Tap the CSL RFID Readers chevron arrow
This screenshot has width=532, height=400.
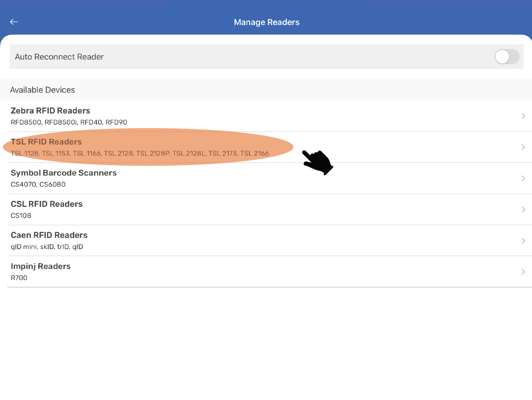tap(523, 209)
